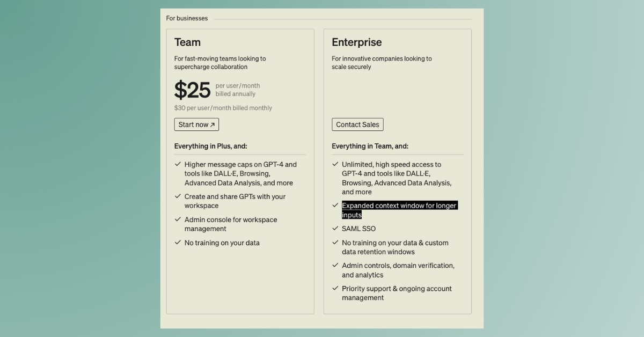Click checkmark beside Admin console for workspace
Image resolution: width=644 pixels, height=337 pixels.
pos(178,219)
